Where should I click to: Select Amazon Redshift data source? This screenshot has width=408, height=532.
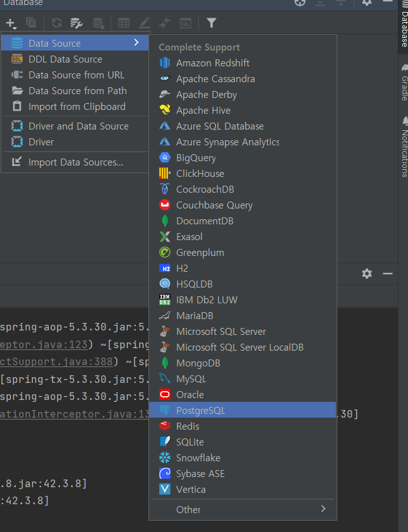[x=243, y=63]
